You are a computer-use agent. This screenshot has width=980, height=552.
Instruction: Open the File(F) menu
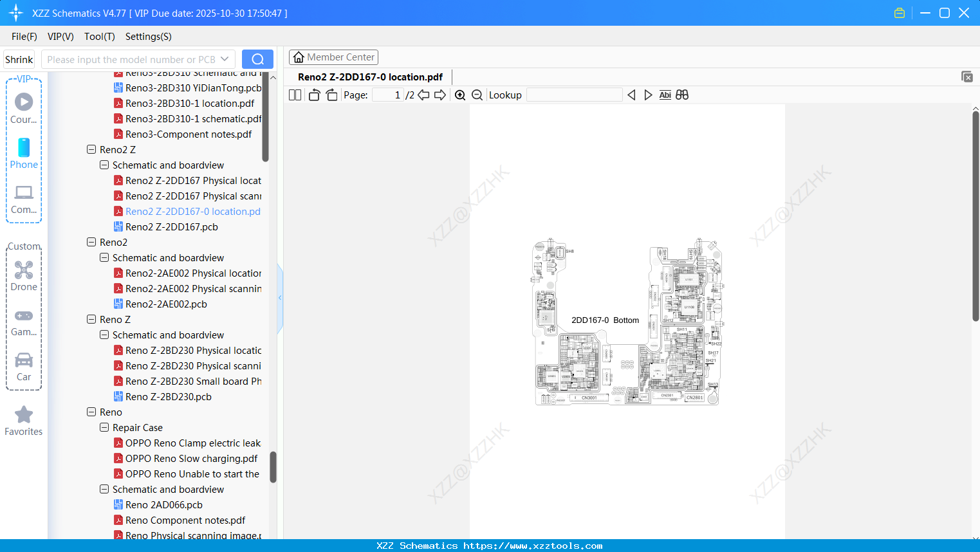[24, 37]
